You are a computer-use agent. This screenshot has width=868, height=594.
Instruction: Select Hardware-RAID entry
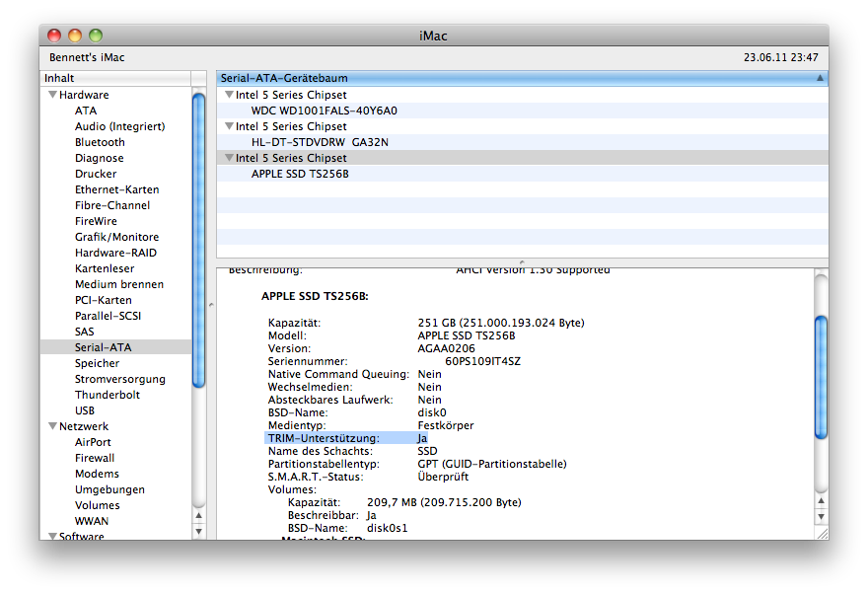tap(115, 253)
